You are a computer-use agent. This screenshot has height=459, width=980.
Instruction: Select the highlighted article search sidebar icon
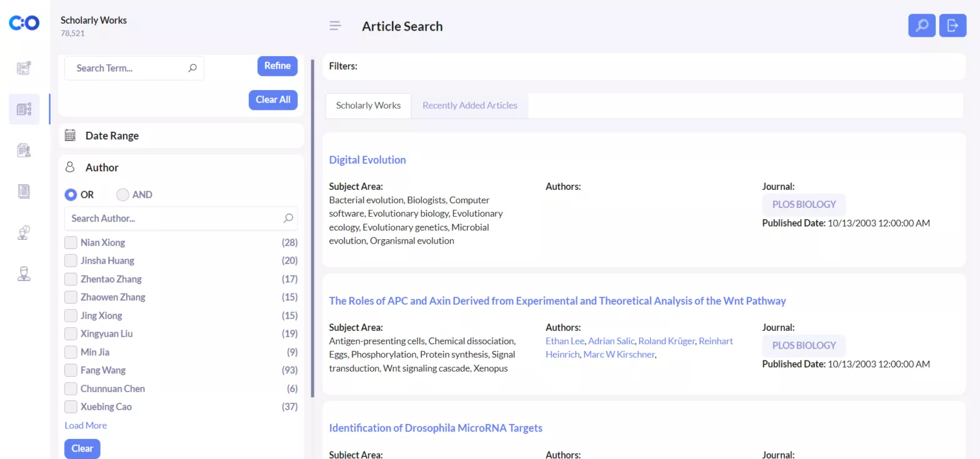(24, 109)
